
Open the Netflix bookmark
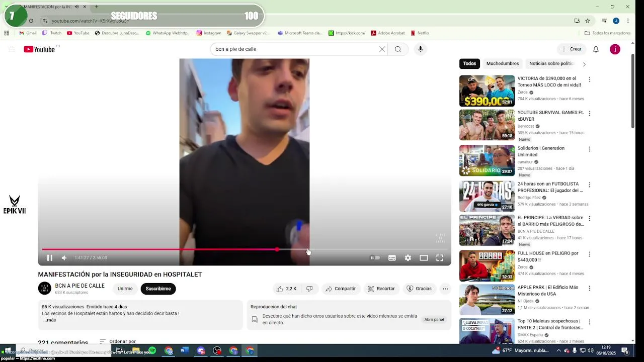(420, 33)
